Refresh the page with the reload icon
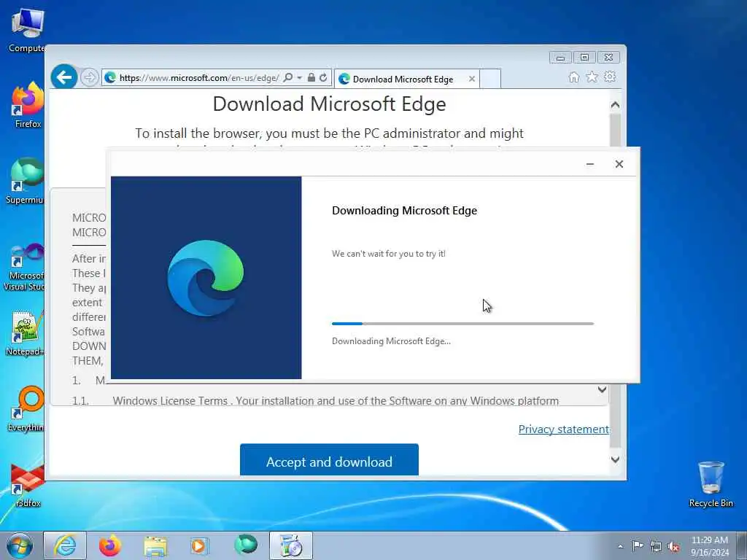The height and width of the screenshot is (560, 747). pos(323,77)
